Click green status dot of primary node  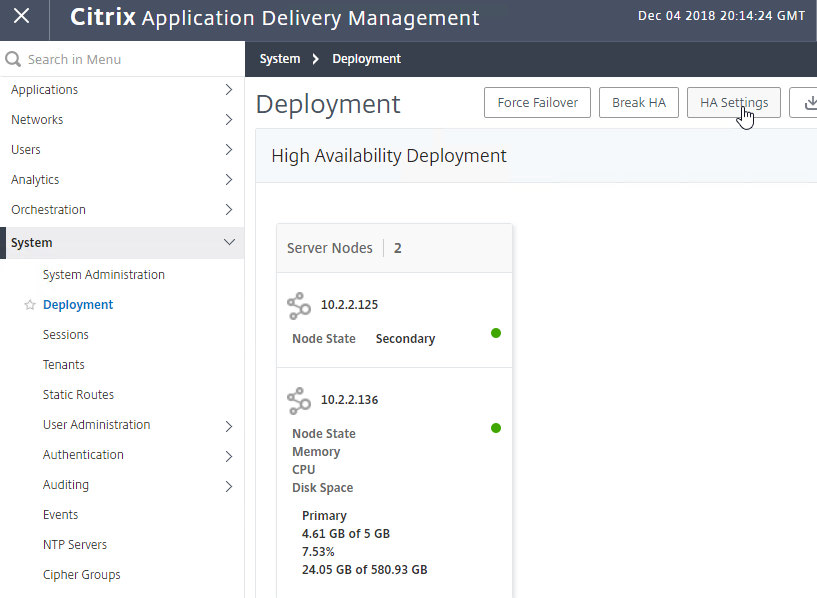pos(496,428)
